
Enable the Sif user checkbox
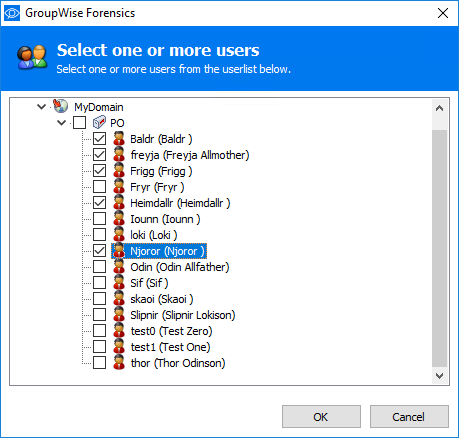coord(99,283)
